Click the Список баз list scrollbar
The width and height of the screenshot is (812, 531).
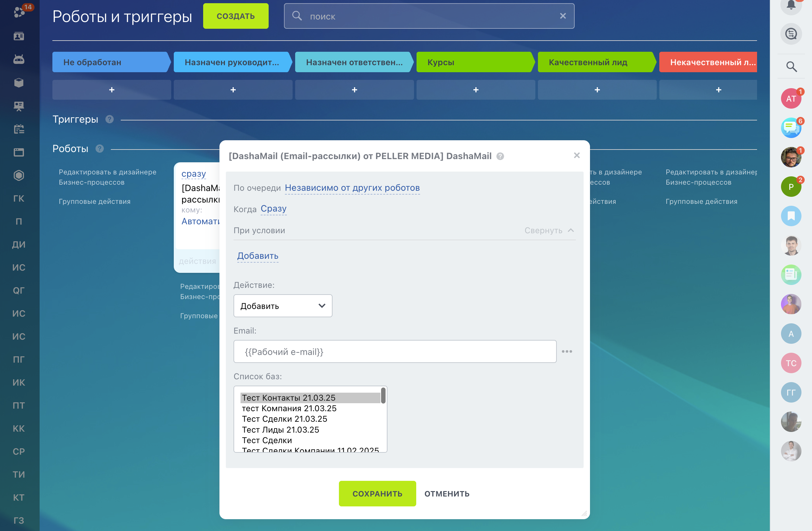(383, 396)
